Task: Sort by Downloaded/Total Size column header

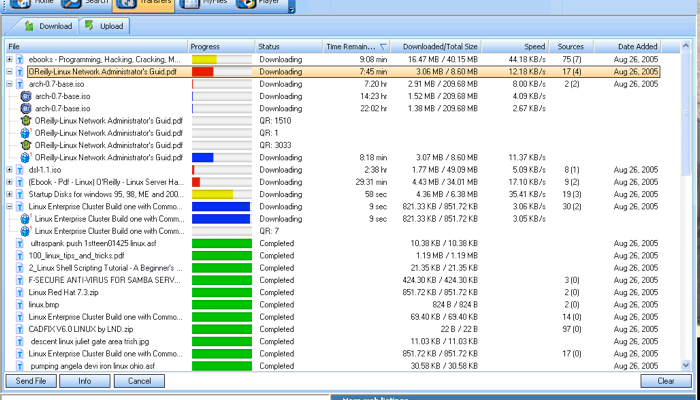Action: point(435,46)
